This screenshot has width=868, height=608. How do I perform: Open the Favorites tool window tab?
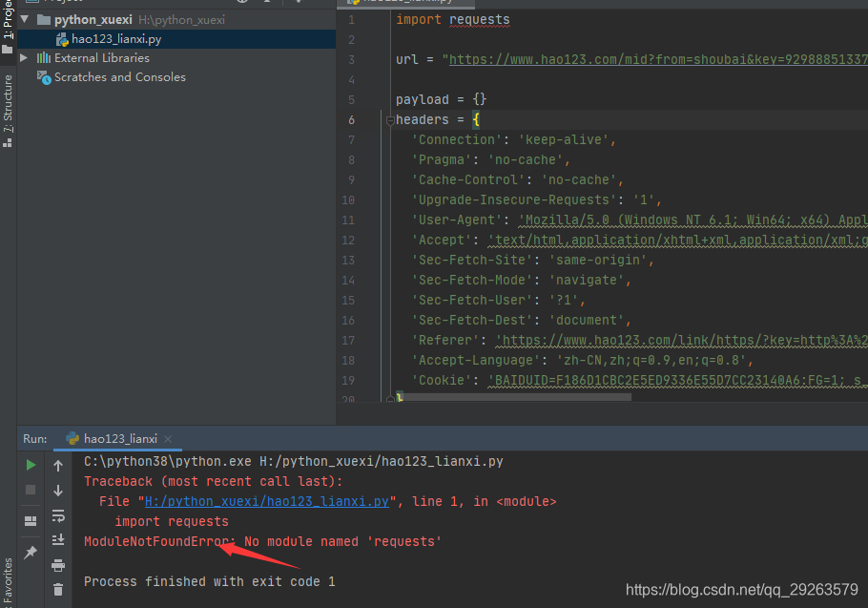8,581
